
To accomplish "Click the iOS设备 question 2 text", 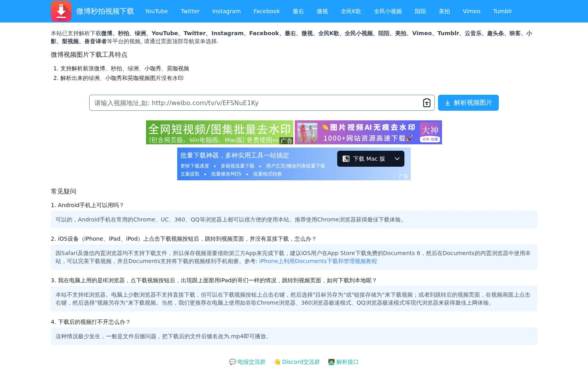I will click(x=184, y=239).
